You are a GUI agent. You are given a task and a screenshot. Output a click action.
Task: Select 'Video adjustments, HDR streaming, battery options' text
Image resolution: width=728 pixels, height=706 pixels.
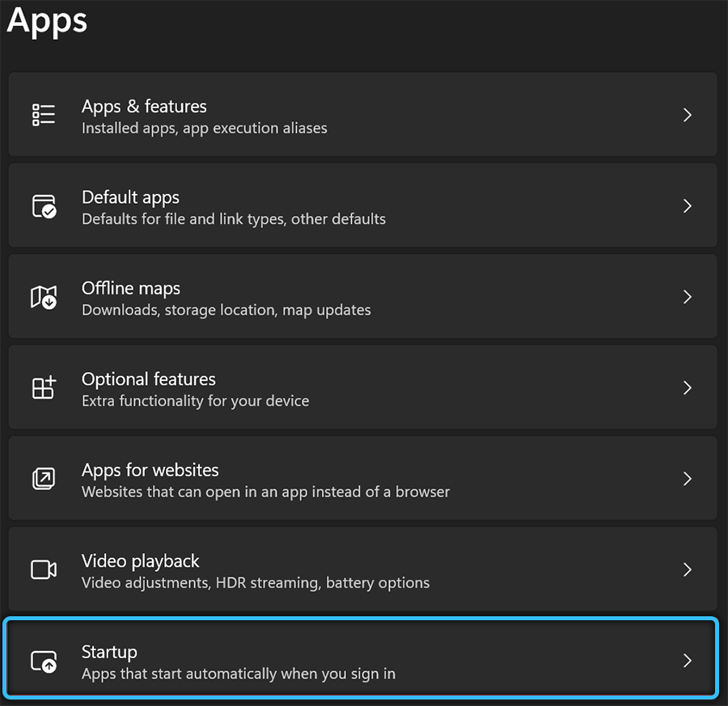point(255,583)
